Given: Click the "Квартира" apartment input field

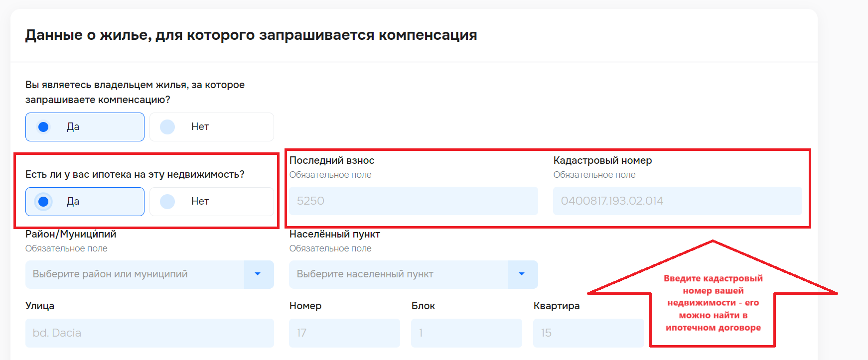Looking at the screenshot, I should click(588, 333).
